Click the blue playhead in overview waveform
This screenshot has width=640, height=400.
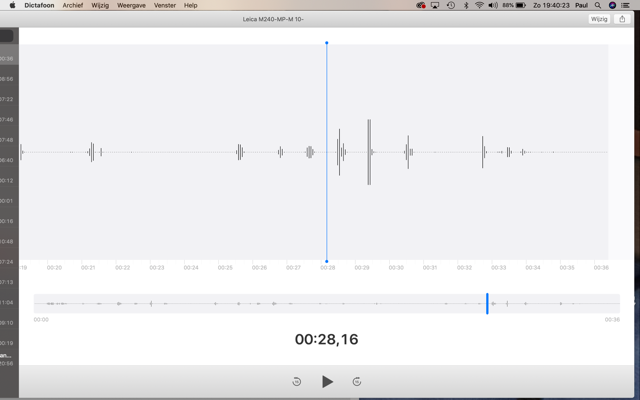[x=487, y=303]
